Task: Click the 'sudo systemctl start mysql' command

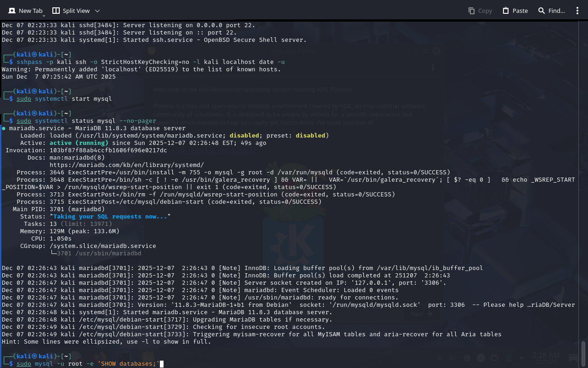Action: pyautogui.click(x=64, y=98)
